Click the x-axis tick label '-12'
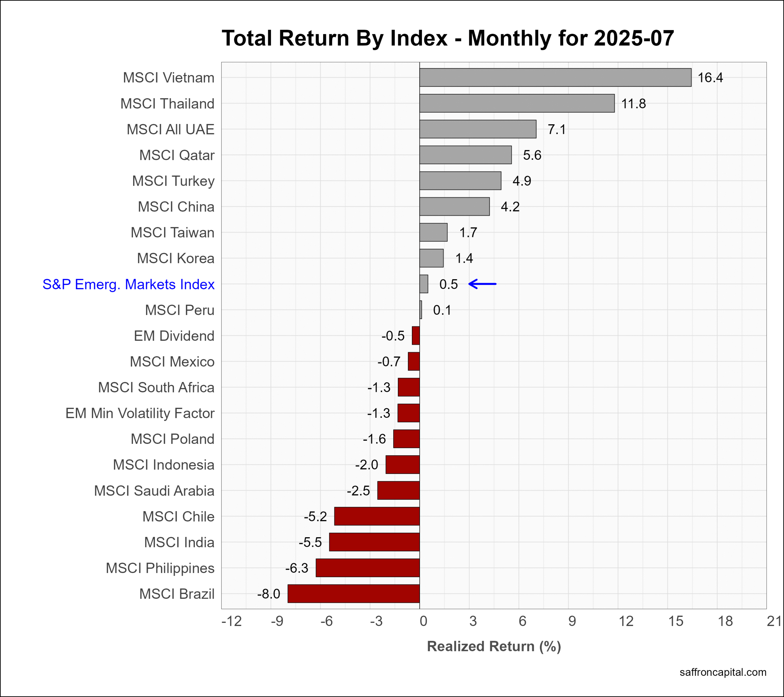This screenshot has width=784, height=697. [232, 621]
